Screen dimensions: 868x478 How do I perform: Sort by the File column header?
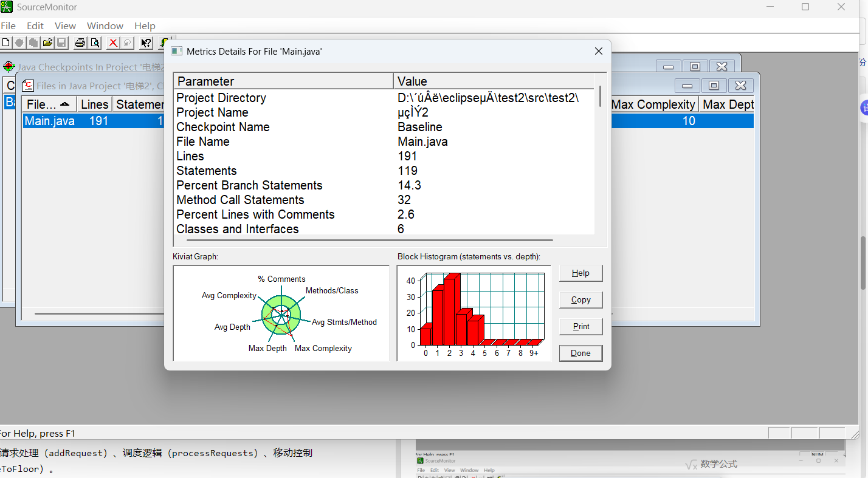click(50, 104)
